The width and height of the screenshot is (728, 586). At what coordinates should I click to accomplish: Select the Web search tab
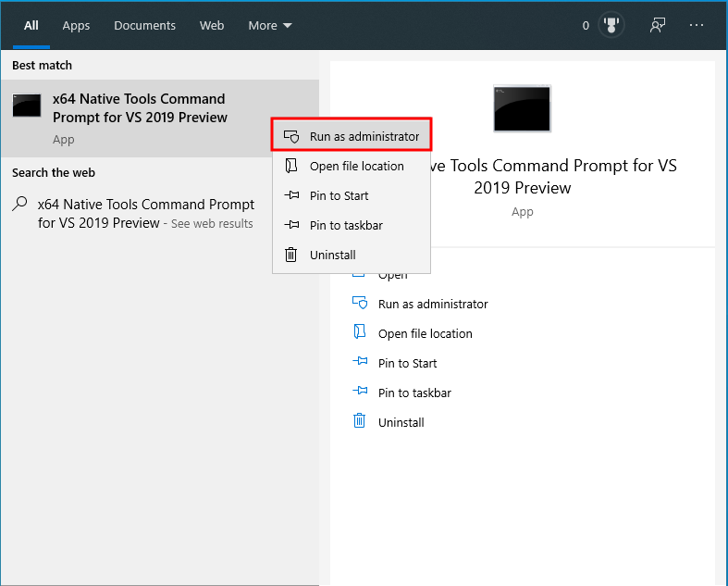[x=212, y=26]
